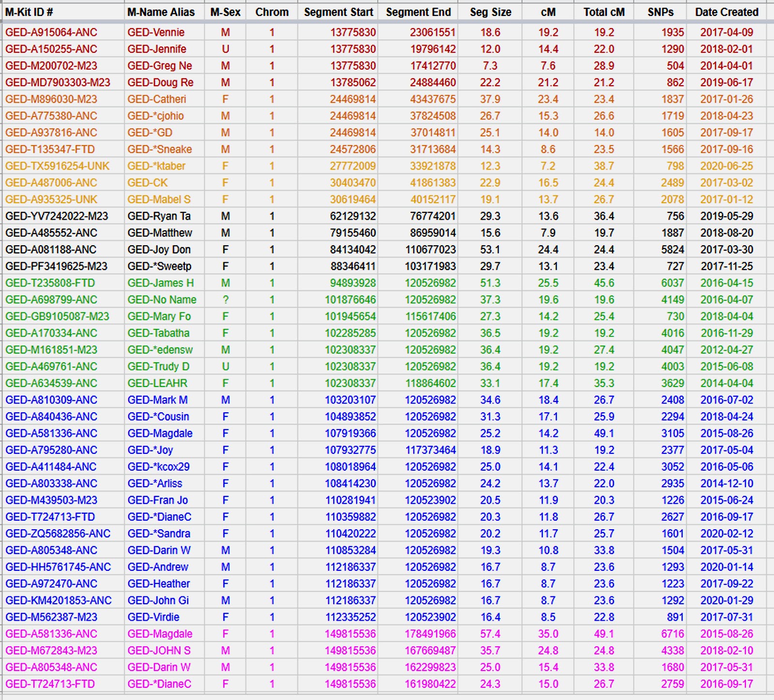
Task: Select kit ID GED-A915064-ANC
Action: click(x=51, y=32)
